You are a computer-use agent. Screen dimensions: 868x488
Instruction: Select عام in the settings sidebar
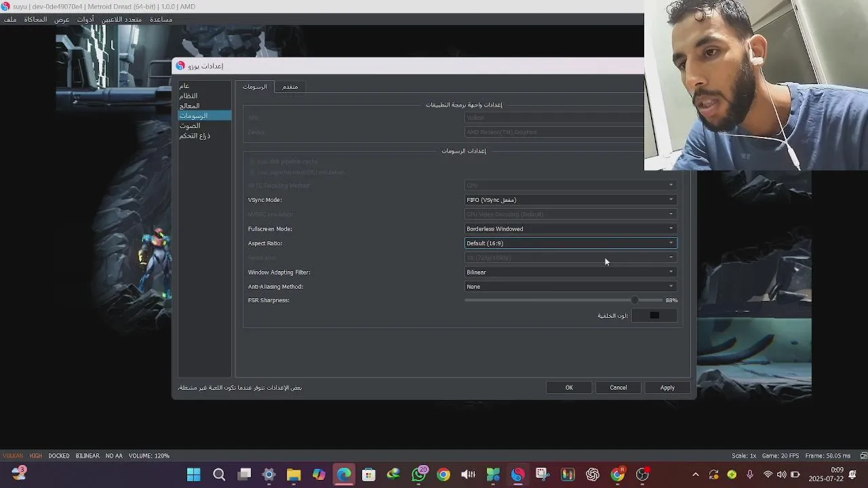coord(204,86)
